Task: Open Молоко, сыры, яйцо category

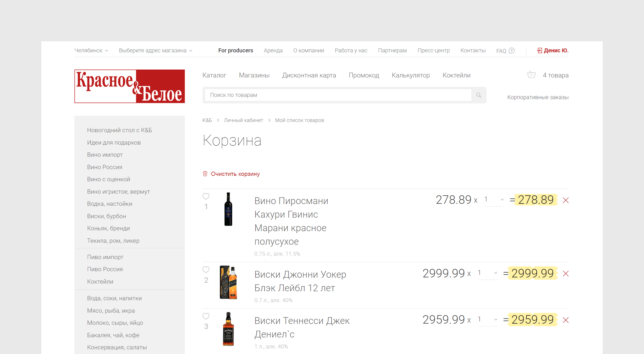Action: point(115,323)
